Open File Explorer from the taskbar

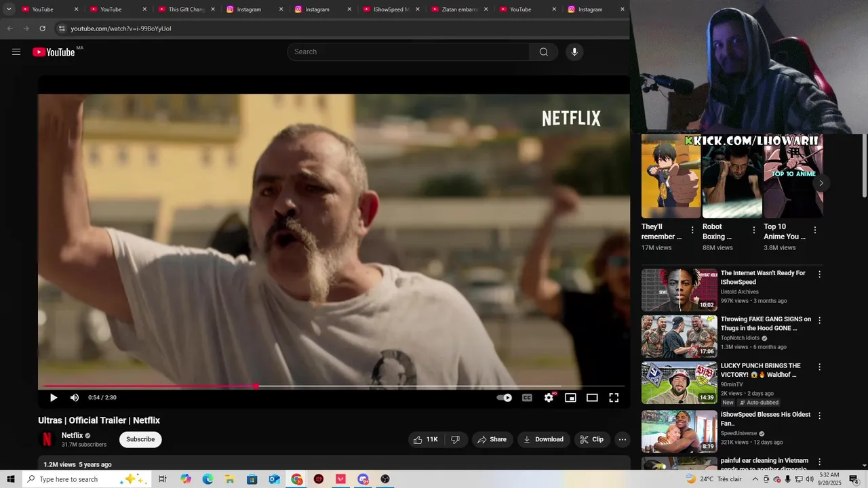pos(230,479)
